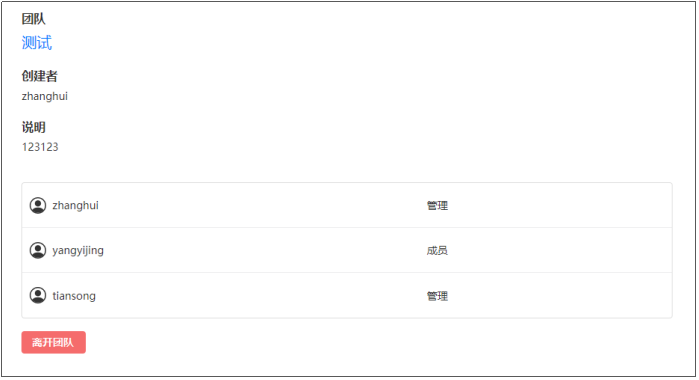The image size is (699, 380).
Task: Click the red 离开团队 button
Action: coord(53,343)
